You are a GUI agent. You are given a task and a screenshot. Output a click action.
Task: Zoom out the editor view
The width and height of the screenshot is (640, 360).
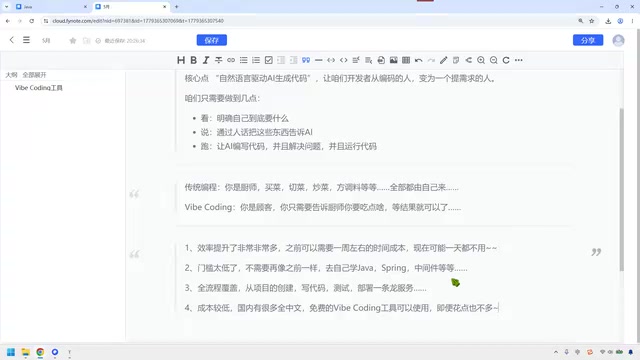pos(493,60)
